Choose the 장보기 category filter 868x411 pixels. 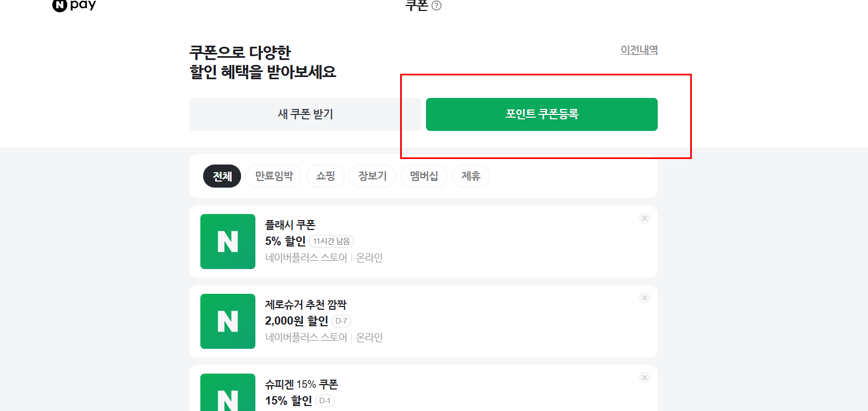pyautogui.click(x=372, y=176)
